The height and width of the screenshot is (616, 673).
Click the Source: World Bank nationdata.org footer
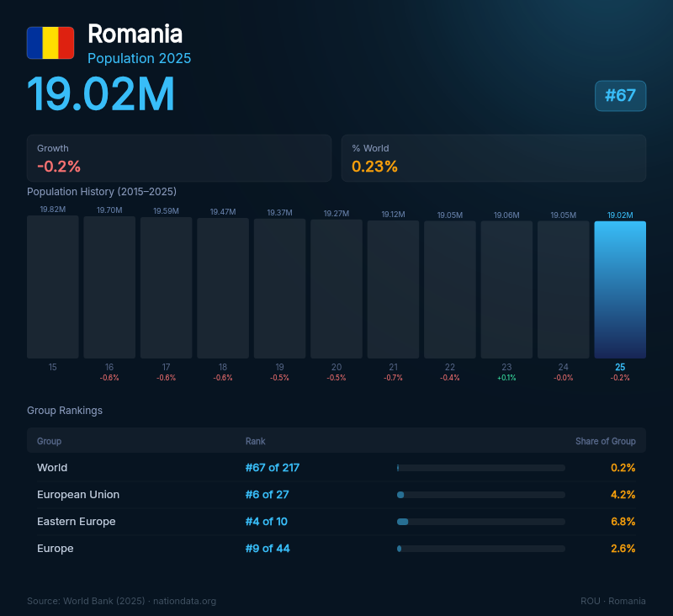pyautogui.click(x=121, y=601)
